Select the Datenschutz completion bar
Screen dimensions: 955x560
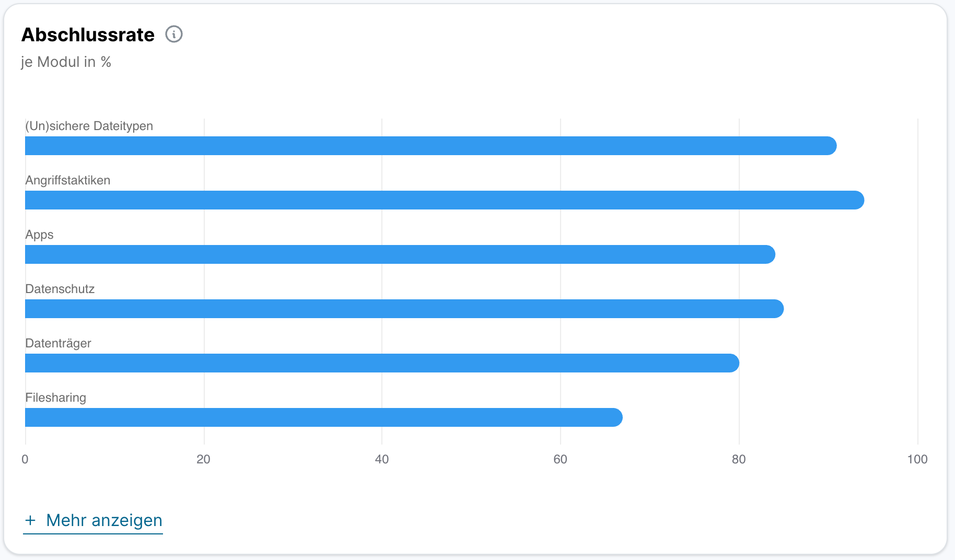404,309
